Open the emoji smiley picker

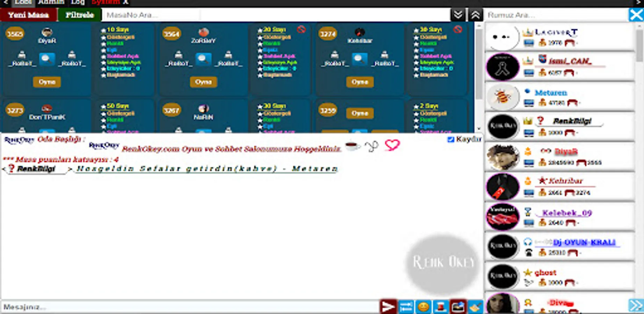[423, 307]
